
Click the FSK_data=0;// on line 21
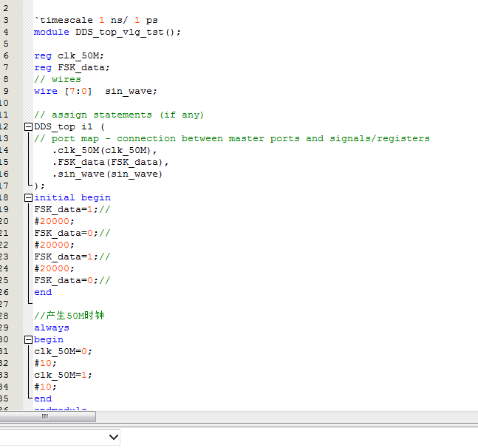(x=72, y=234)
